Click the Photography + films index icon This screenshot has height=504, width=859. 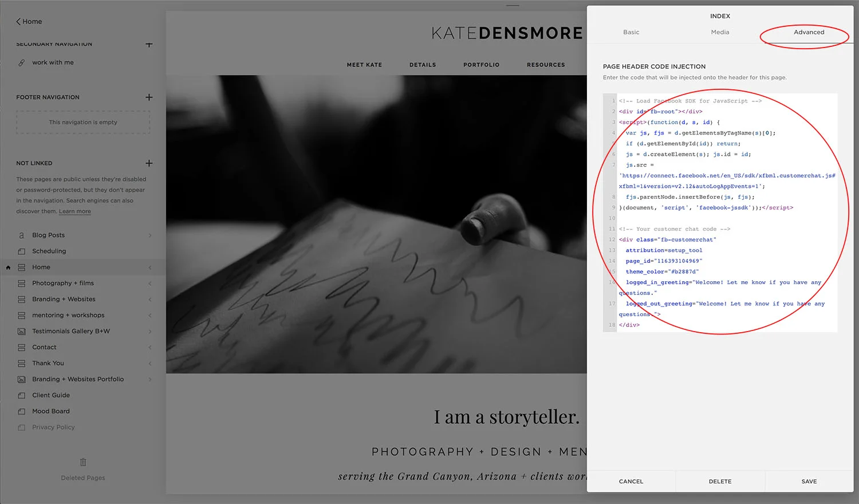22,283
